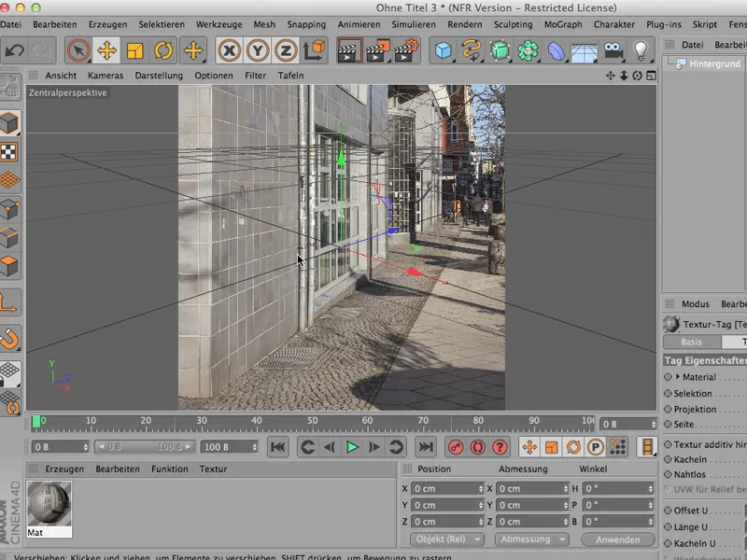
Task: Open the MoGraph menu
Action: 563,24
